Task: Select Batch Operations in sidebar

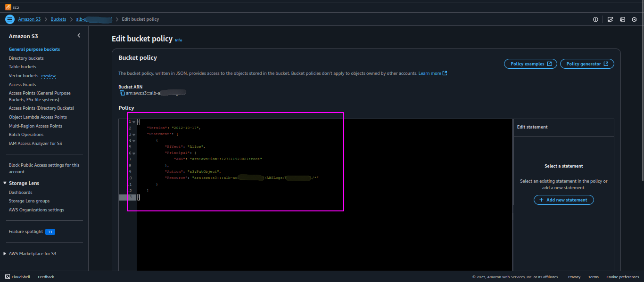Action: [x=26, y=135]
